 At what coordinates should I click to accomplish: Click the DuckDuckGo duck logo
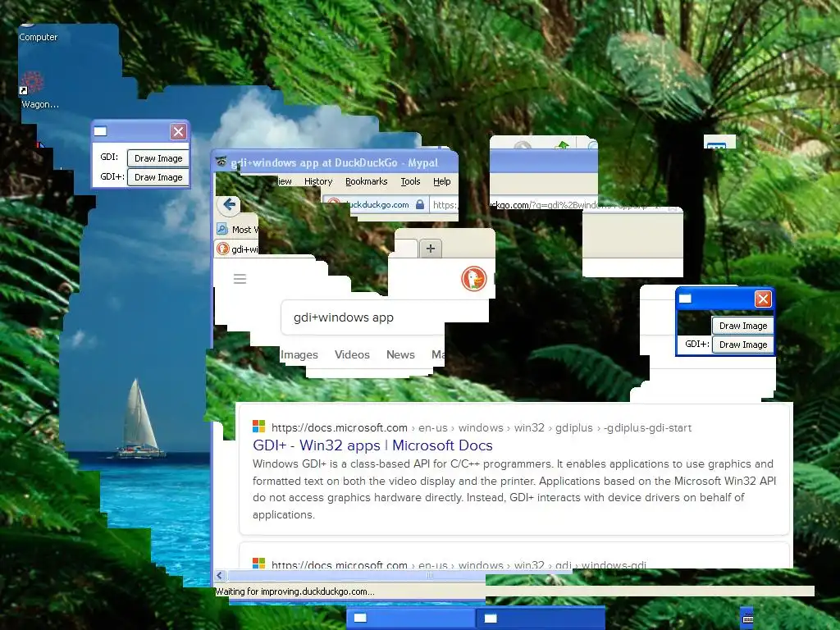coord(473,279)
